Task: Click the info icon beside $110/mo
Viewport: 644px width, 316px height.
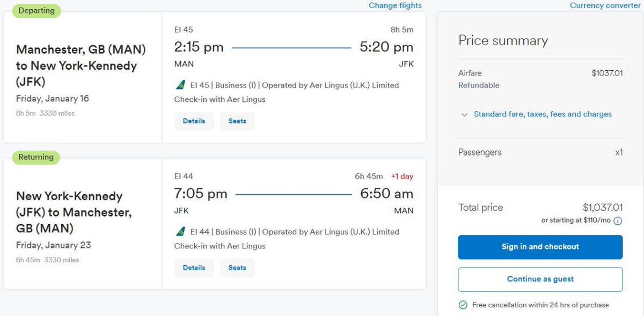Action: click(x=618, y=221)
